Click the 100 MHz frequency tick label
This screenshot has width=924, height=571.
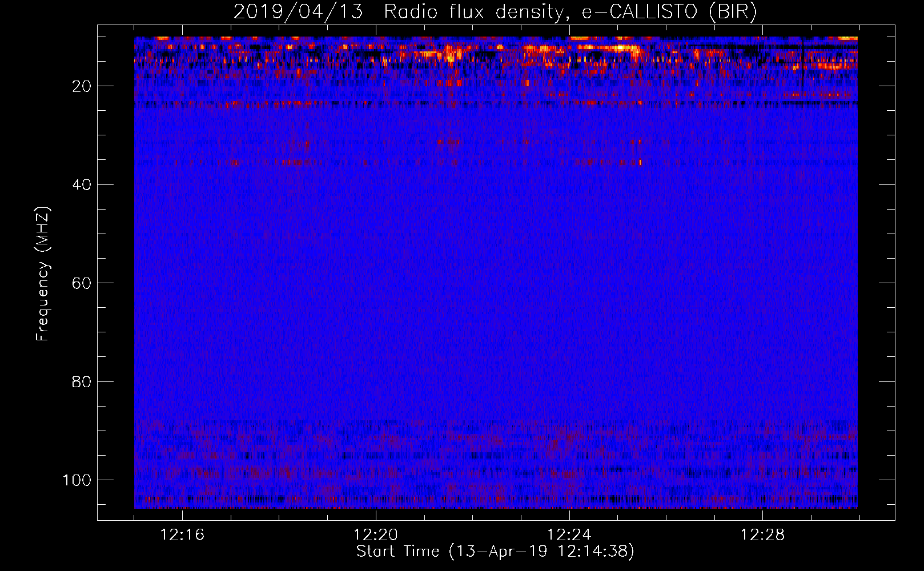(x=77, y=480)
